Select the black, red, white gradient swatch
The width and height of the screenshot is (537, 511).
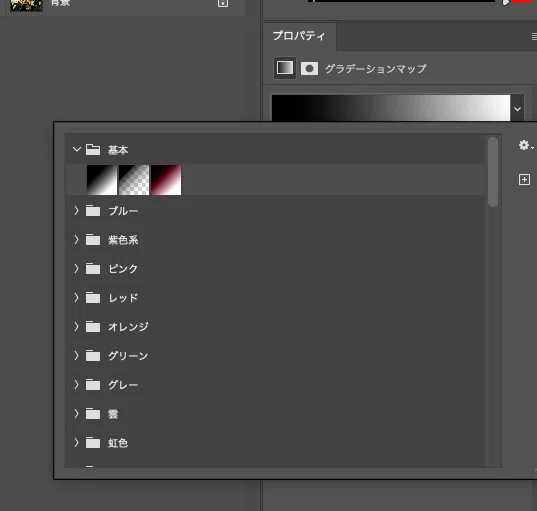pos(166,180)
